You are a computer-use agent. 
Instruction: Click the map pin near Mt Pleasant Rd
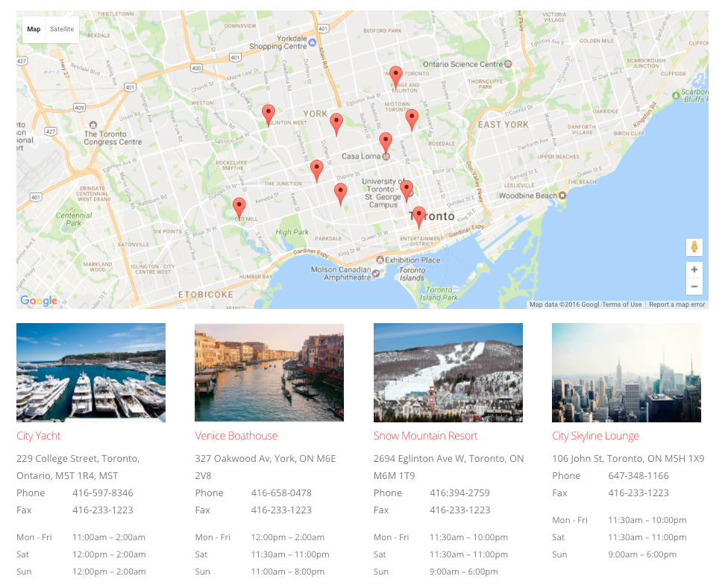(411, 120)
